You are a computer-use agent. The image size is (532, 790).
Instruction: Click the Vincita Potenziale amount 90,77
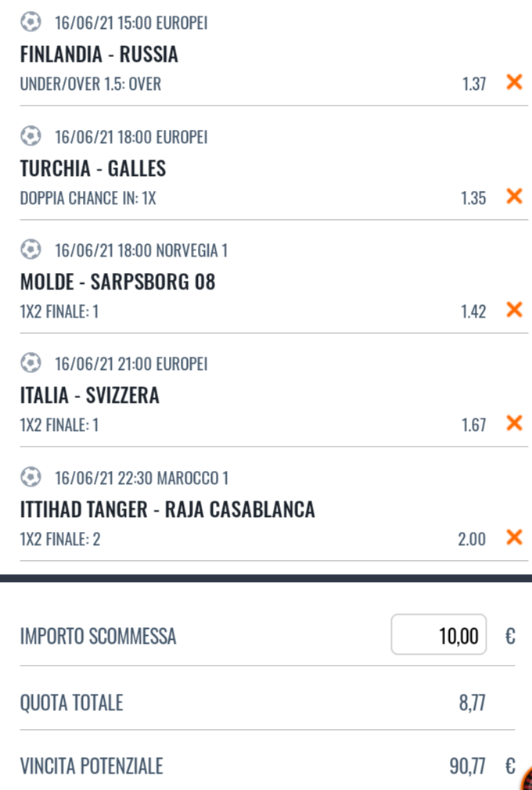click(x=468, y=767)
